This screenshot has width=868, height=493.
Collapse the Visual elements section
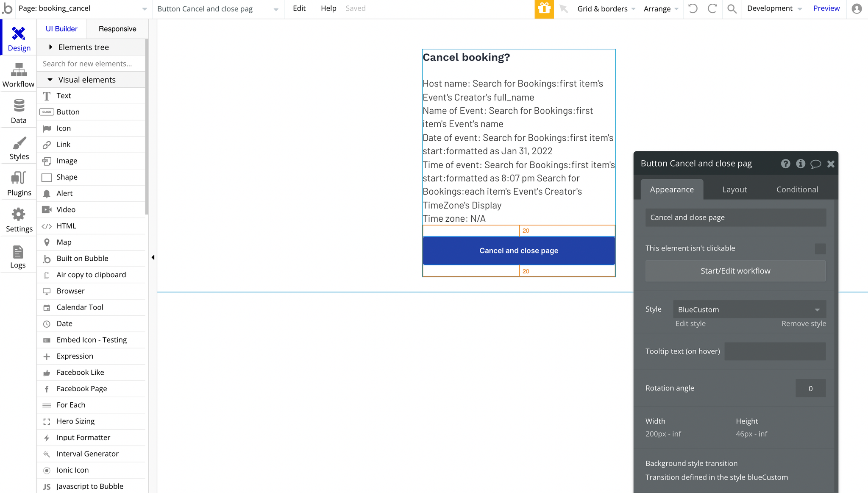coord(91,80)
